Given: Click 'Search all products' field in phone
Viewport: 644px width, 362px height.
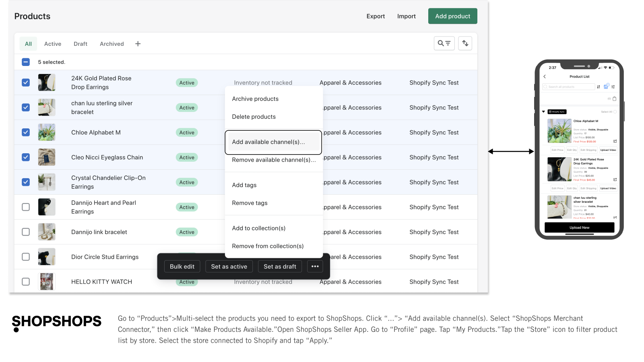Looking at the screenshot, I should (568, 86).
